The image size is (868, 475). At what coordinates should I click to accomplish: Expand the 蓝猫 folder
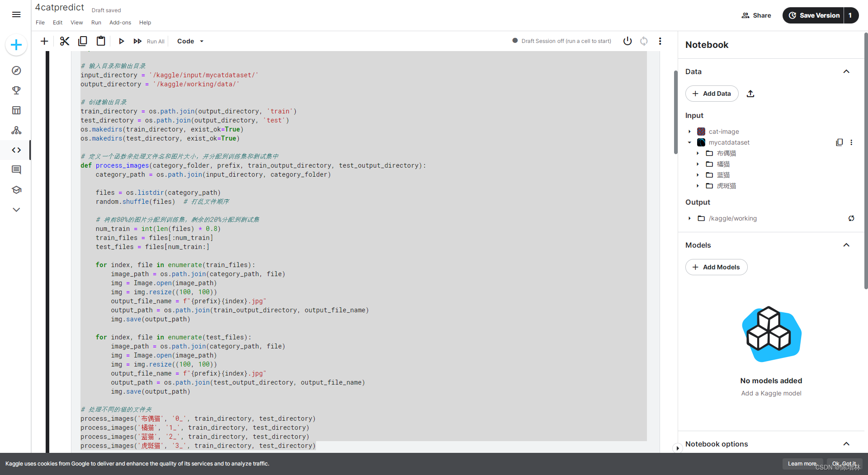[x=698, y=175]
